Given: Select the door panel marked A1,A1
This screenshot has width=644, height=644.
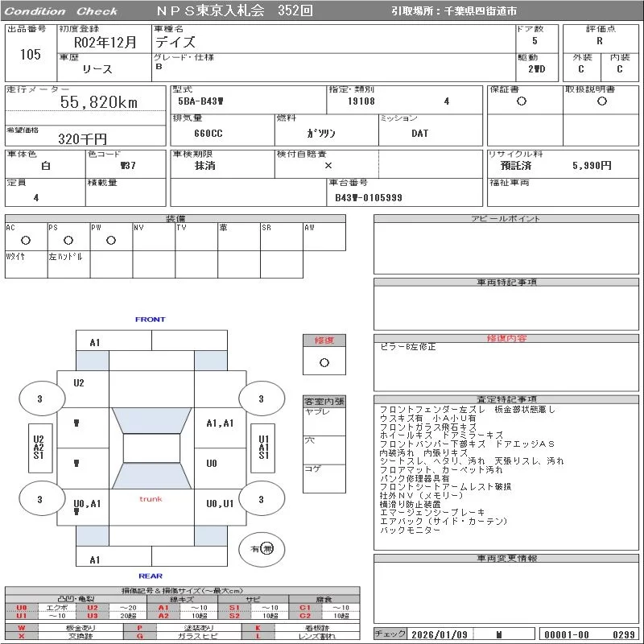Looking at the screenshot, I should (x=220, y=423).
